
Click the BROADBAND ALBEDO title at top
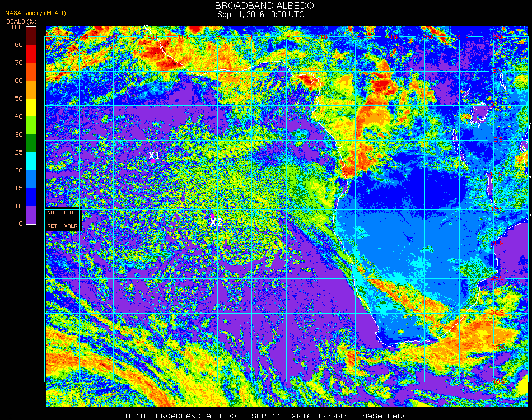pos(264,6)
